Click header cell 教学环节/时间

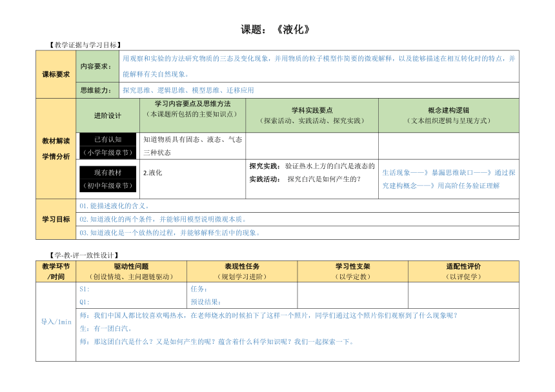coord(56,271)
